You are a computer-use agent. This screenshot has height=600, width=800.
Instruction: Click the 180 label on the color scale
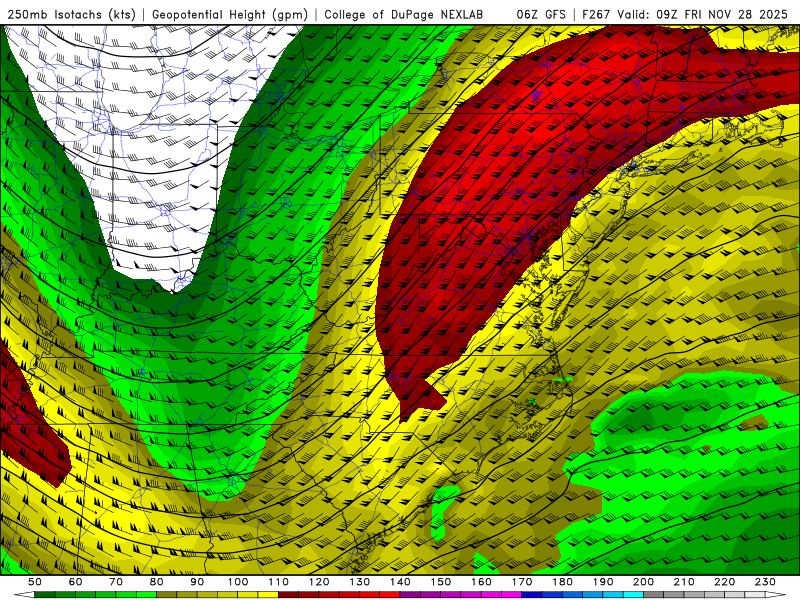562,582
